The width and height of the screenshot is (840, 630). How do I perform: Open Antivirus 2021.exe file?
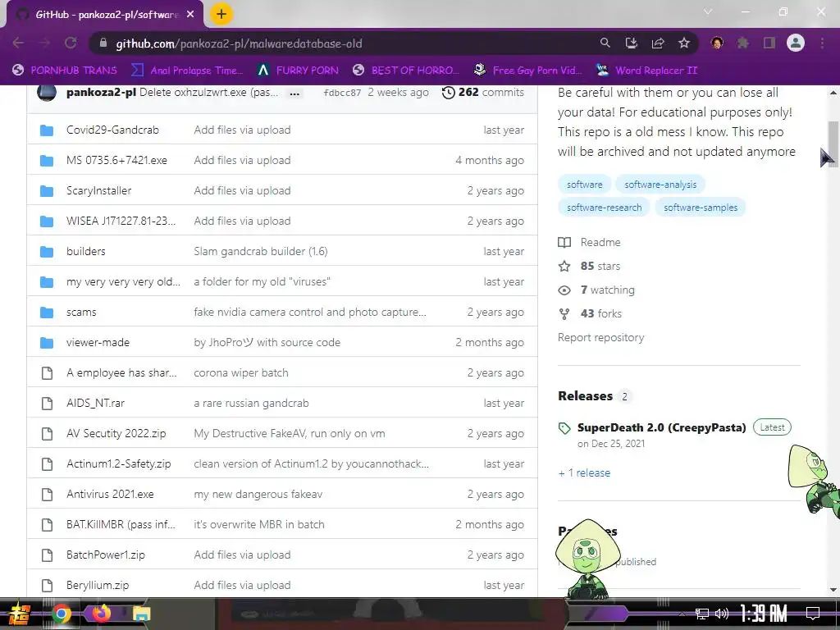[110, 494]
